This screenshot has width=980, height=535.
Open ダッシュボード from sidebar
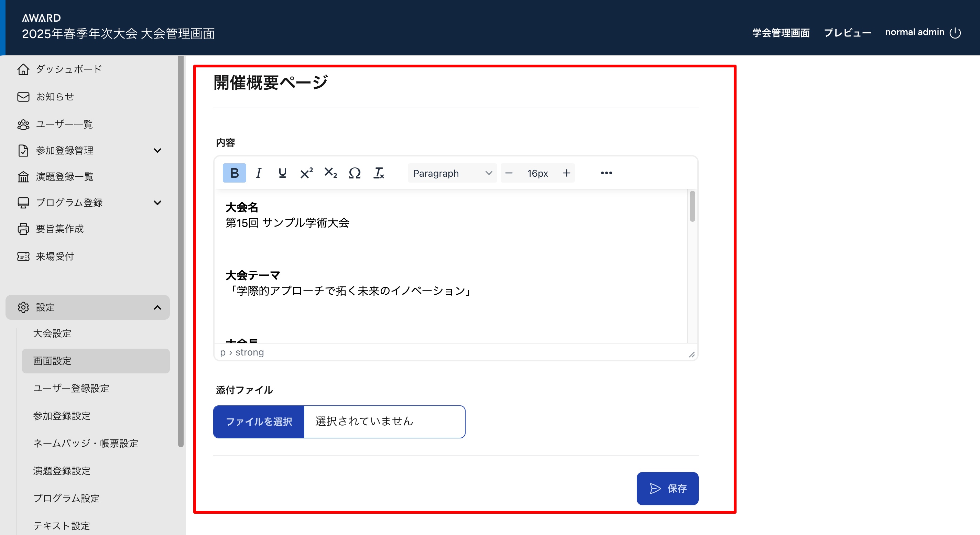pos(68,69)
